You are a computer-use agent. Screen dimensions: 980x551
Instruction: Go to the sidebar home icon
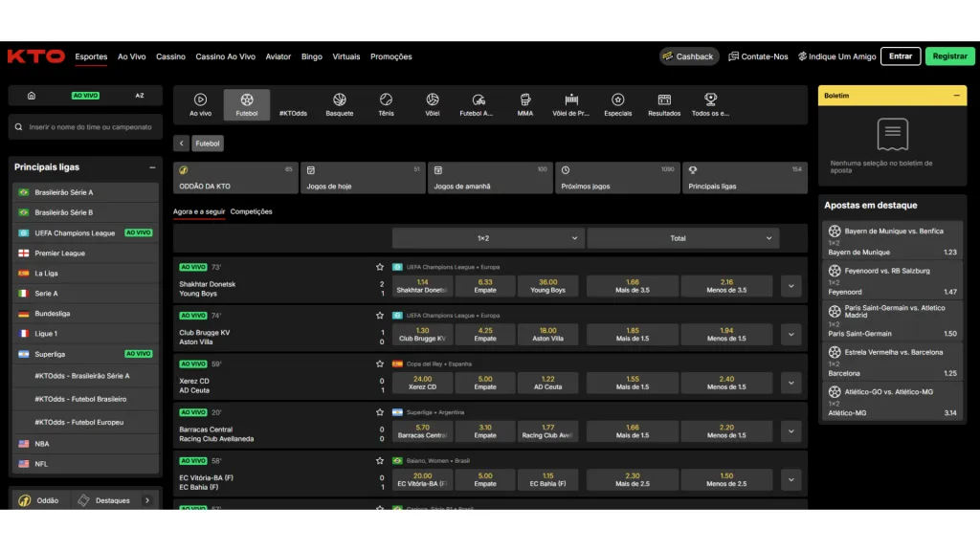(32, 96)
